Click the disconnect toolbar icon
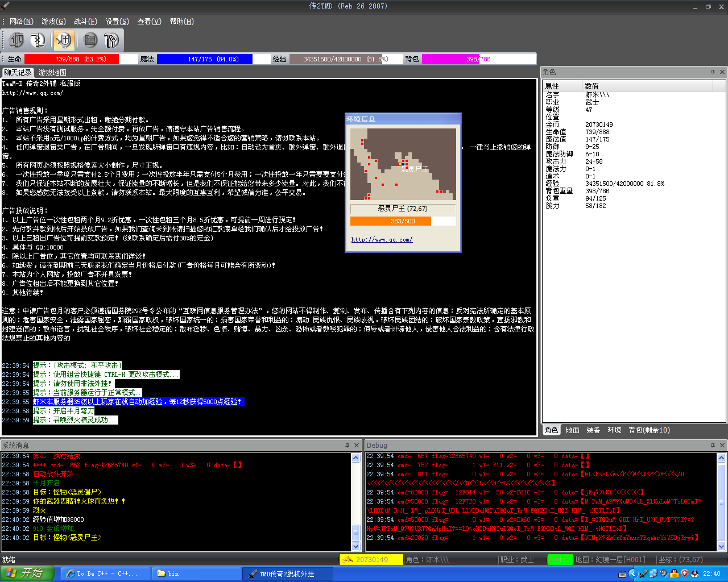 click(38, 40)
